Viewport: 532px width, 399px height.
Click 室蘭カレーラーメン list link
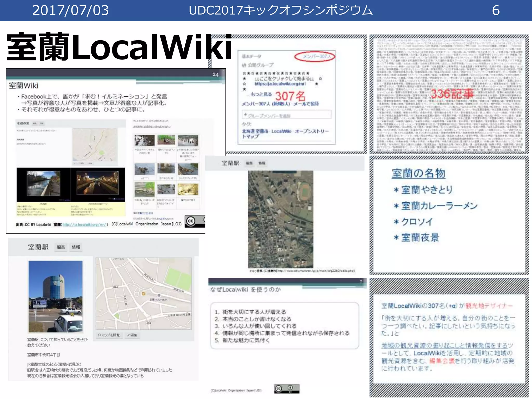point(439,206)
